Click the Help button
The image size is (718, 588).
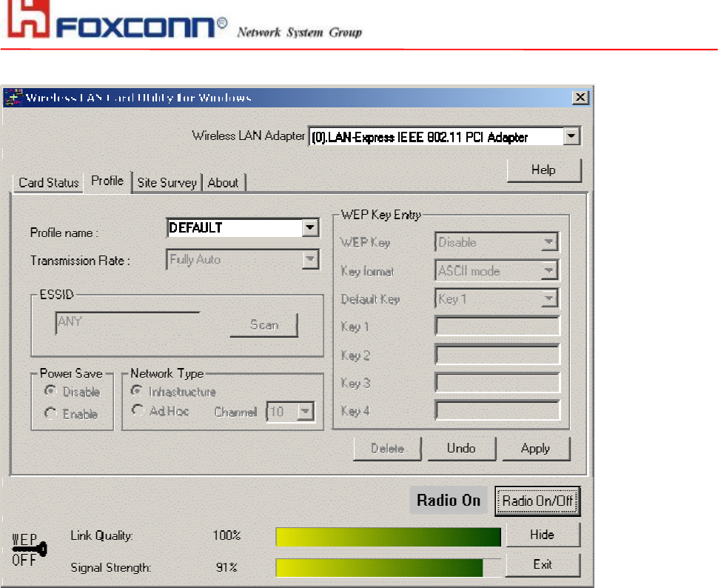[x=543, y=170]
